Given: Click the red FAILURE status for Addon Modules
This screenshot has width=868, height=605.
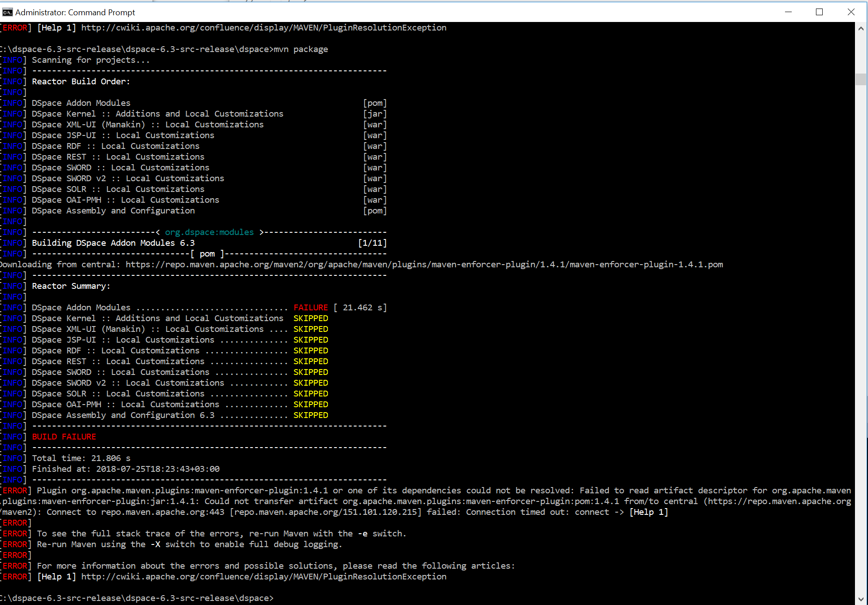Looking at the screenshot, I should [310, 308].
